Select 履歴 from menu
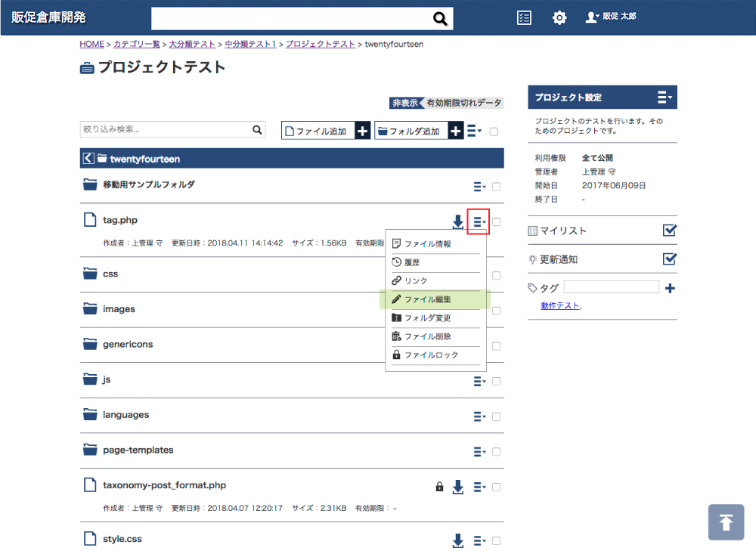 [436, 262]
